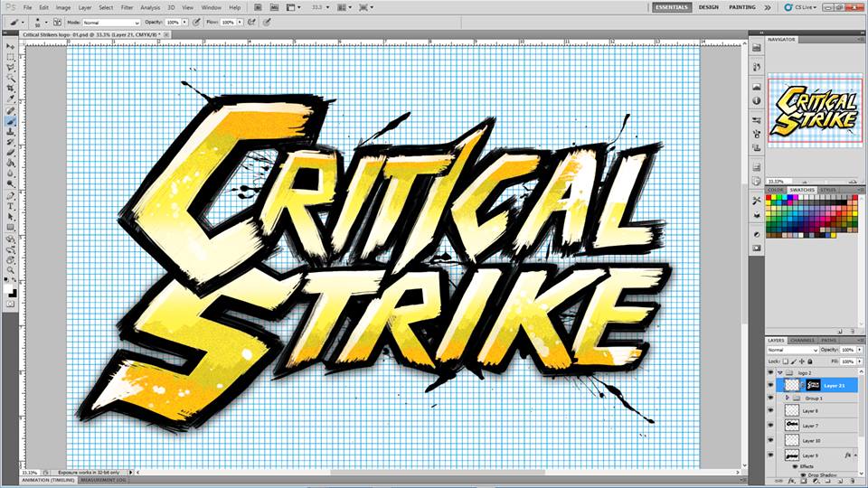Open the brush panel toggle icon
The width and height of the screenshot is (868, 488).
tap(57, 22)
